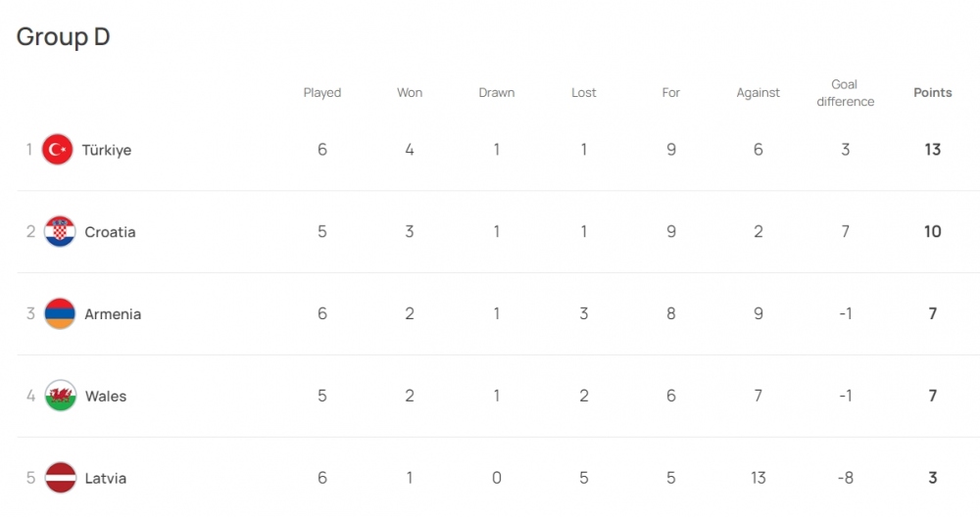980x517 pixels.
Task: Click the Won column header
Action: click(410, 93)
